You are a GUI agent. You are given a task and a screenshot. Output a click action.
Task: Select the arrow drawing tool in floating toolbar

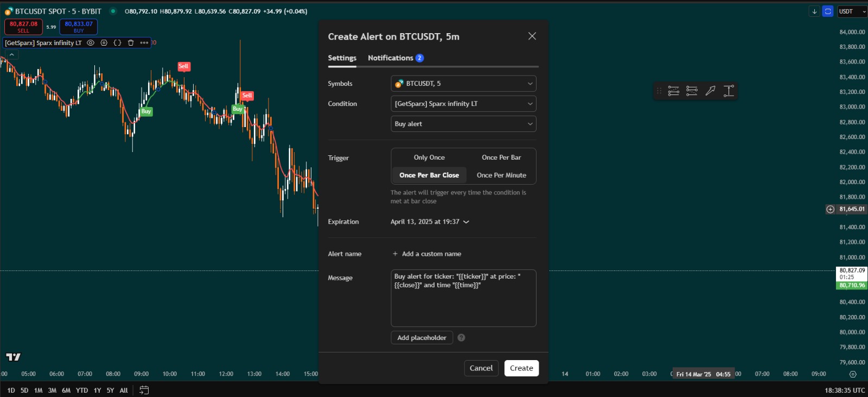710,91
